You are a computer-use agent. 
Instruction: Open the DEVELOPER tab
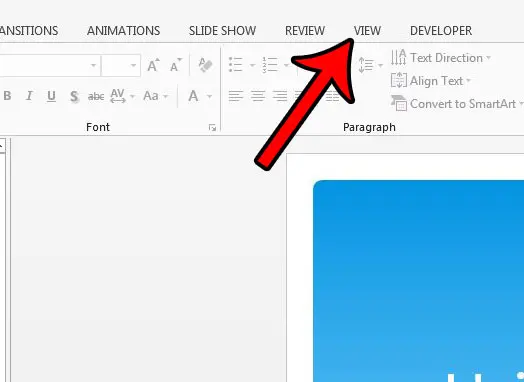[441, 31]
